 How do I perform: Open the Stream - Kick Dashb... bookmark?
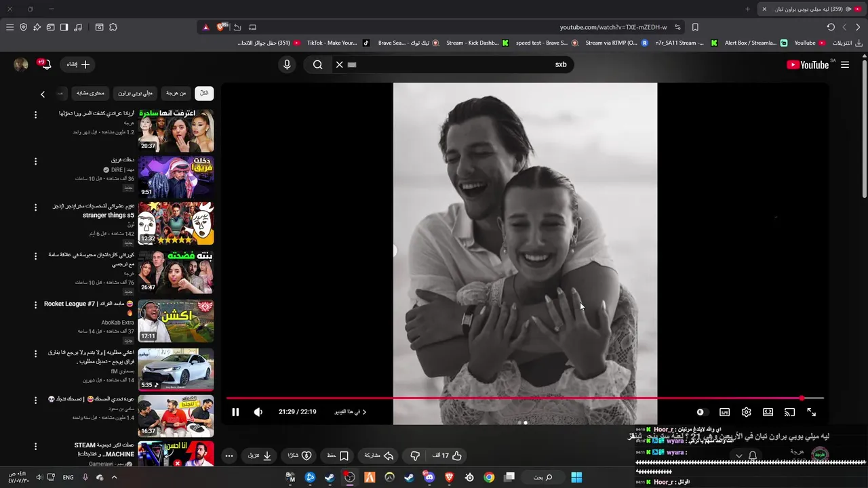point(477,43)
